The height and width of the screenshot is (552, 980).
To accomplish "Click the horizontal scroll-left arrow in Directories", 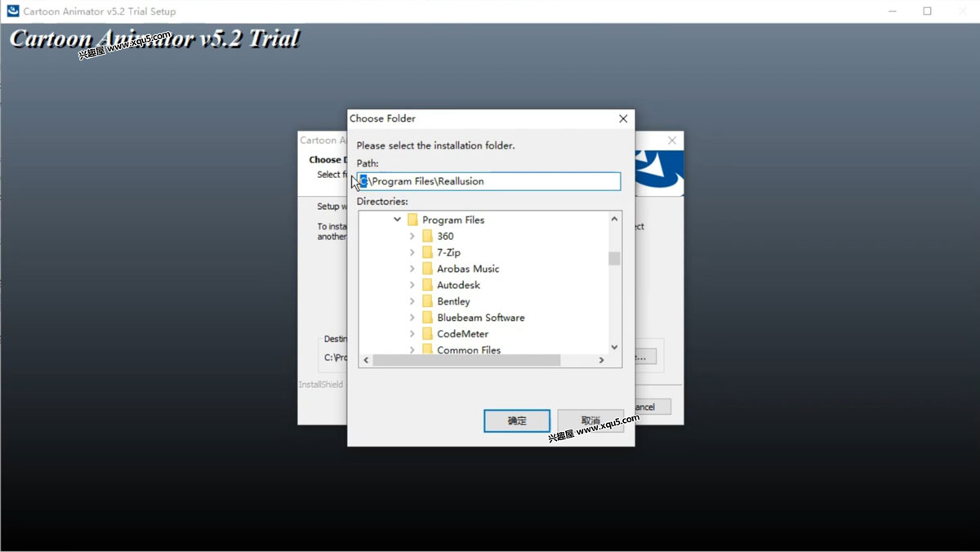I will 366,360.
